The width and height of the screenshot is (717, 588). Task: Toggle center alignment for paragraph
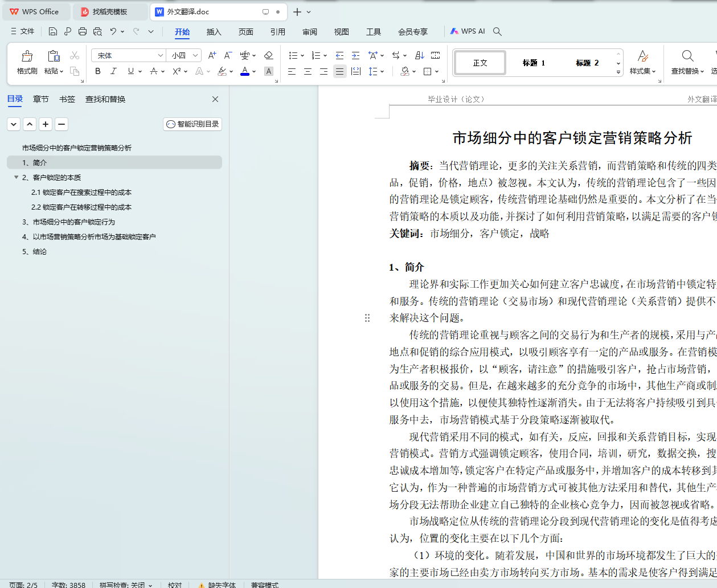tap(308, 71)
